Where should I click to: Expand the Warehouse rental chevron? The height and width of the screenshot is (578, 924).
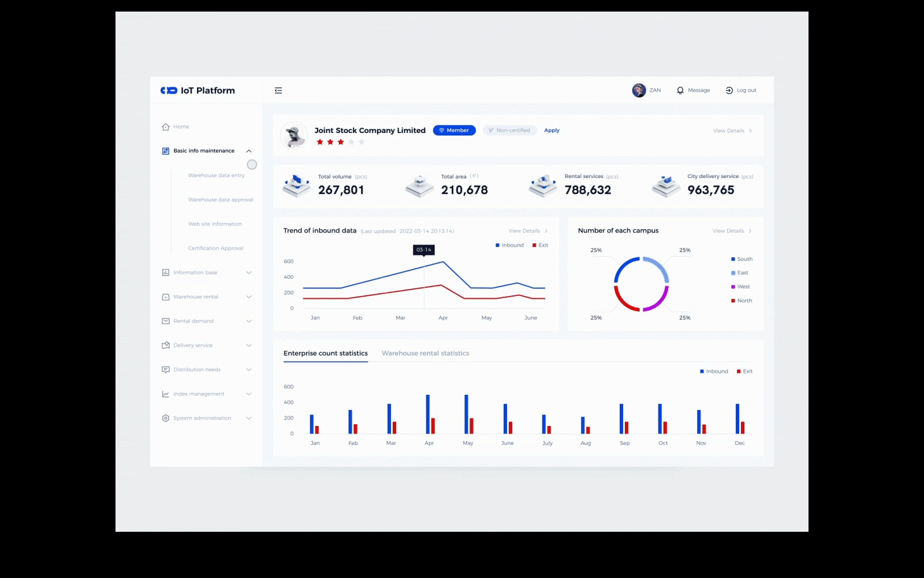click(249, 297)
